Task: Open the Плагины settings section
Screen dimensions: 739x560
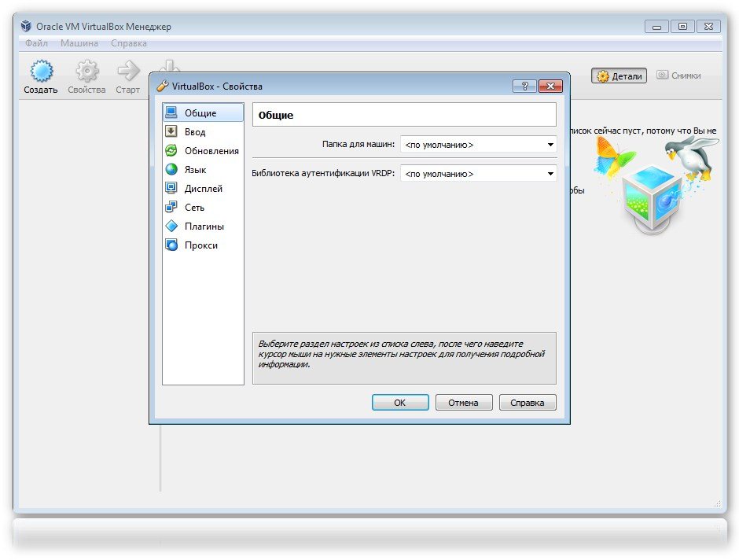Action: tap(204, 227)
